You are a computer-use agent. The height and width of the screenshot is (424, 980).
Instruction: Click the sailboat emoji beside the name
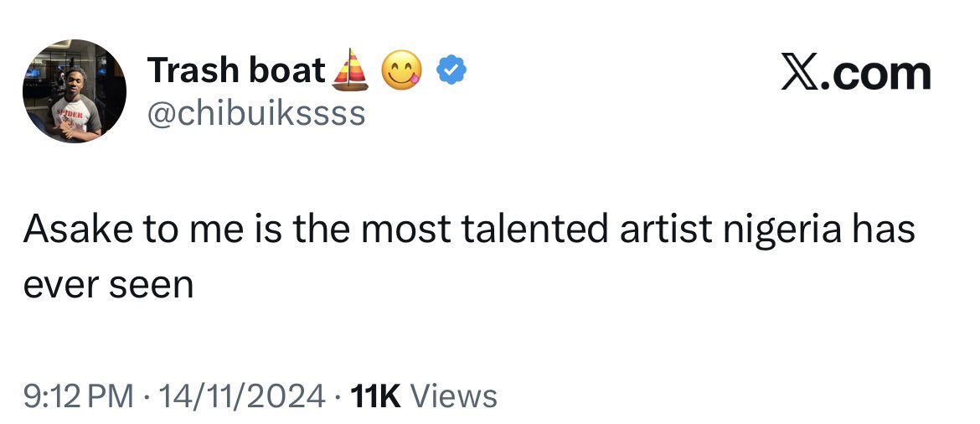(350, 70)
